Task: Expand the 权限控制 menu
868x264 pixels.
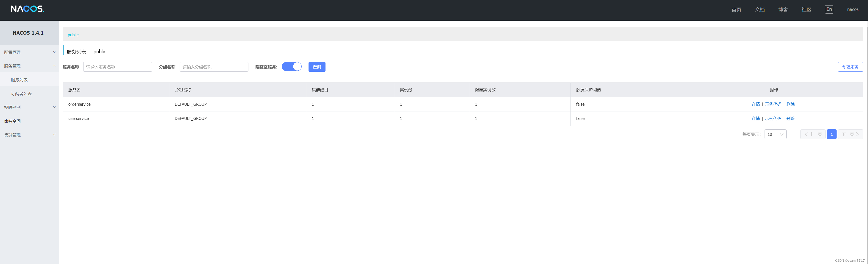Action: [29, 107]
